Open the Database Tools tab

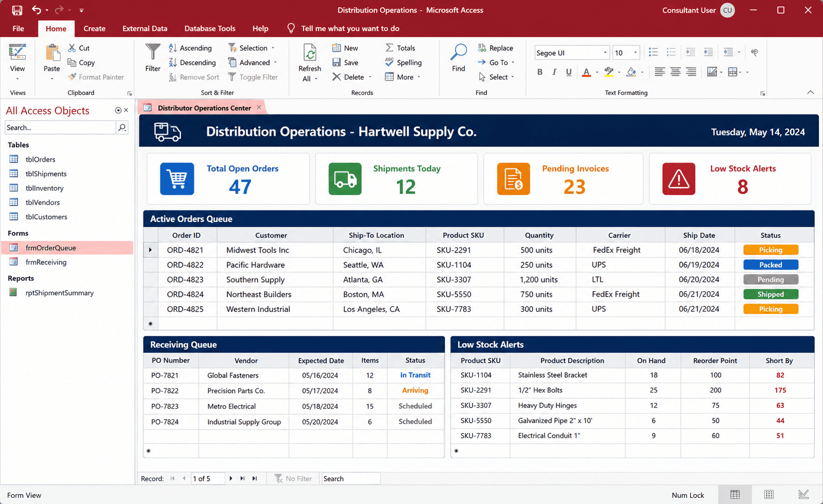210,28
